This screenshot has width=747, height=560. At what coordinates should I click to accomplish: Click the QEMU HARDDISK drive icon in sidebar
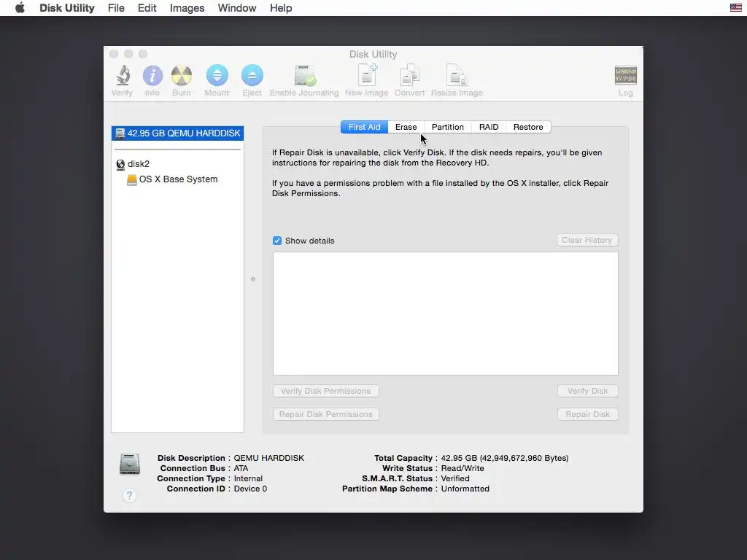(x=120, y=134)
